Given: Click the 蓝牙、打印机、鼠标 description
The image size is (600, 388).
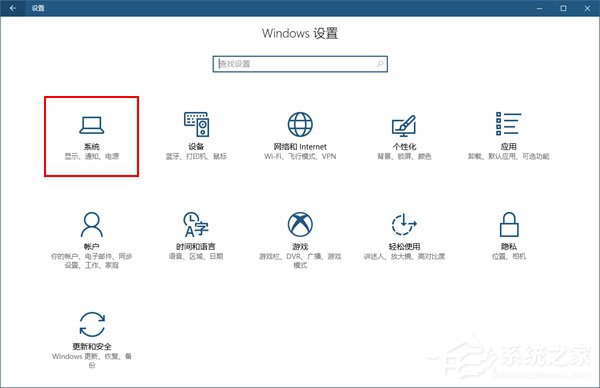Looking at the screenshot, I should [x=196, y=156].
